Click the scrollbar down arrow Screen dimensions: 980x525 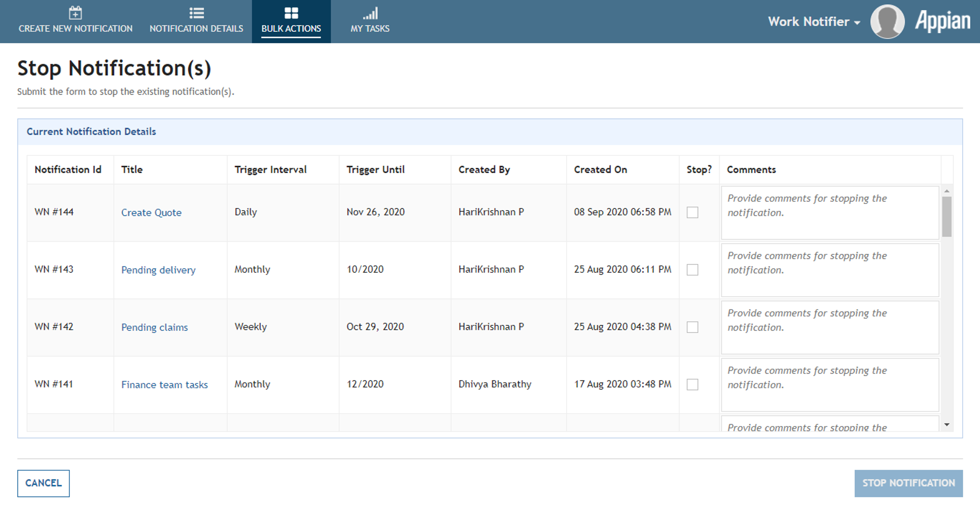tap(947, 425)
